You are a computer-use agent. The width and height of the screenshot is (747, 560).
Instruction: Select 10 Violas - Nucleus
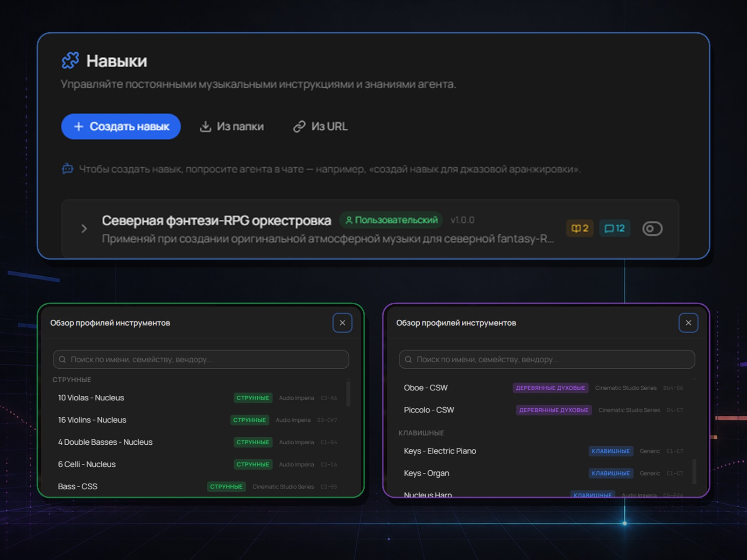tap(197, 398)
